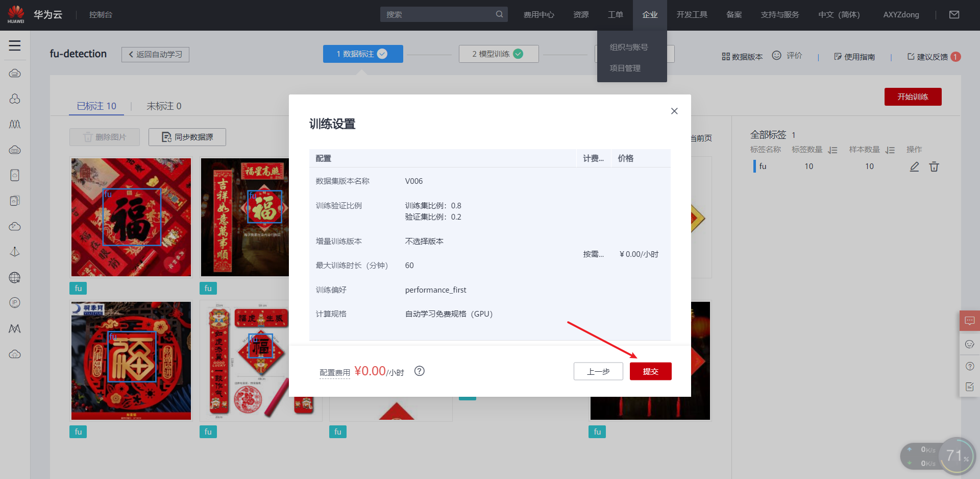Click the floating feedback note icon
980x479 pixels.
click(970, 387)
